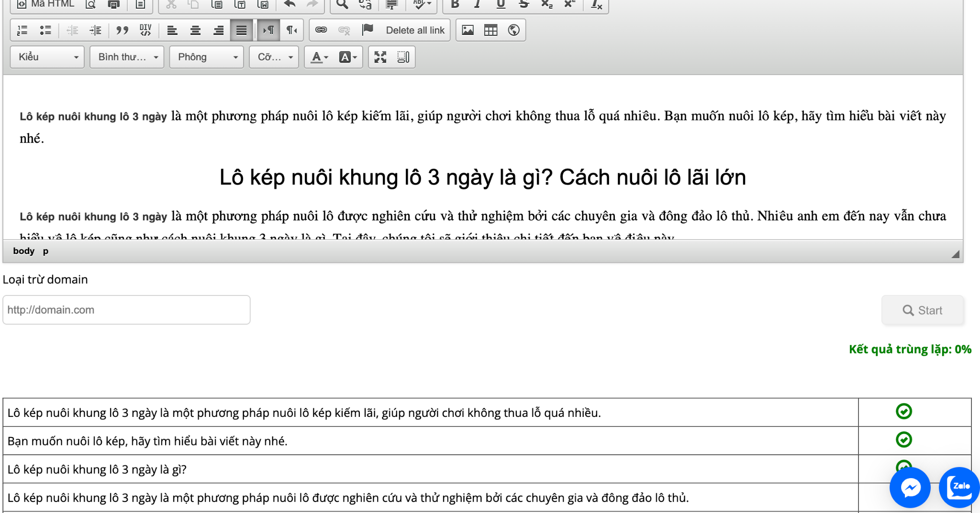
Task: Select row 'Lô kép nuôi khung lô 3 ngày là gì?'
Action: point(431,469)
